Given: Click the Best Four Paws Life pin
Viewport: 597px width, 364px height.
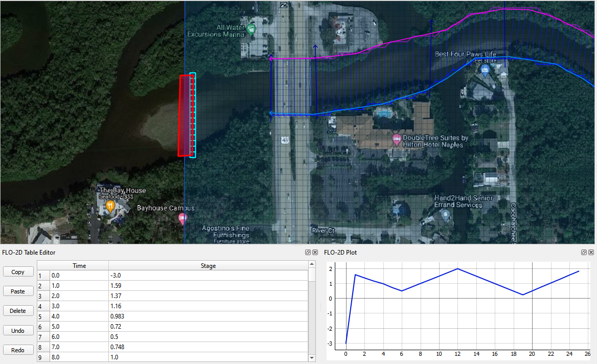Looking at the screenshot, I should [x=485, y=70].
